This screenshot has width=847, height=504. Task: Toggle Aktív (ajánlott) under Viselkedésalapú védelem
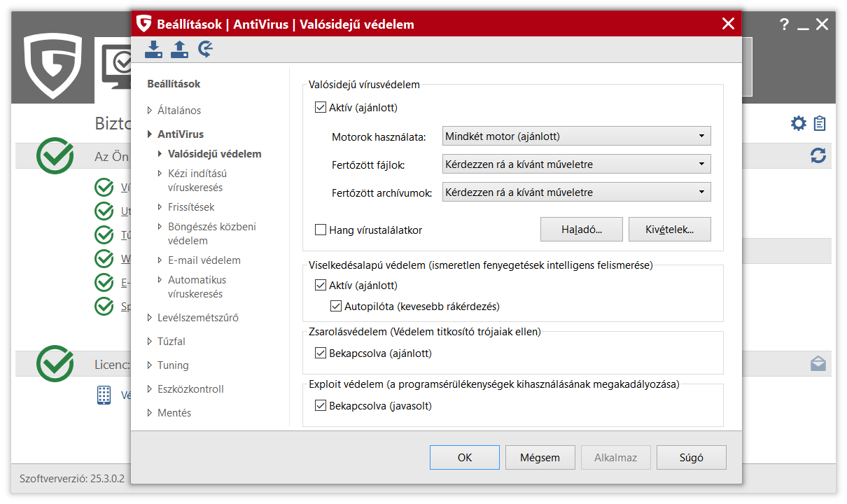321,286
